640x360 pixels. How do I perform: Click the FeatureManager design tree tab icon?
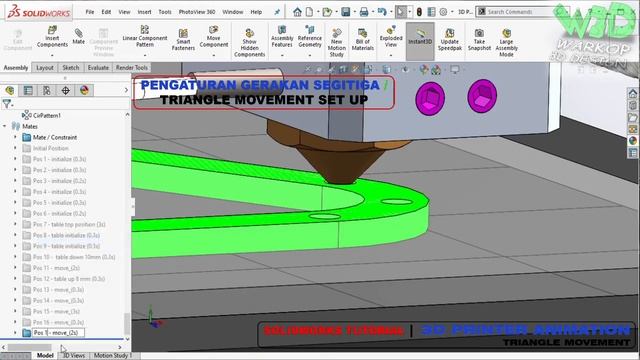click(10, 90)
